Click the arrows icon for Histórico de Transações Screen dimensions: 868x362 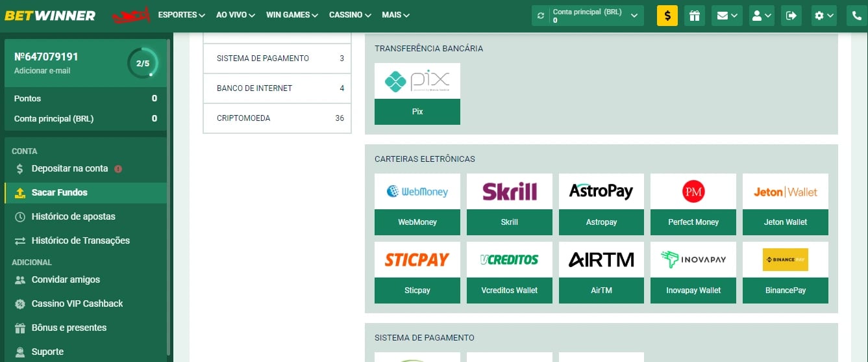[x=19, y=240]
